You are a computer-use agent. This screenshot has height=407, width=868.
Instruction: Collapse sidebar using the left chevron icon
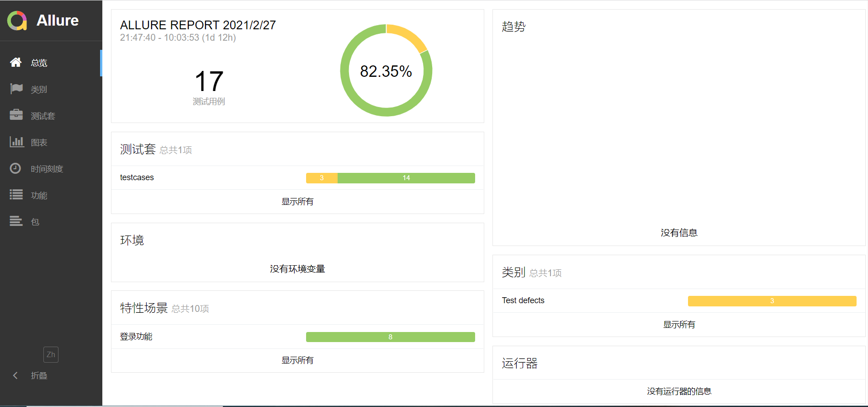(x=16, y=375)
